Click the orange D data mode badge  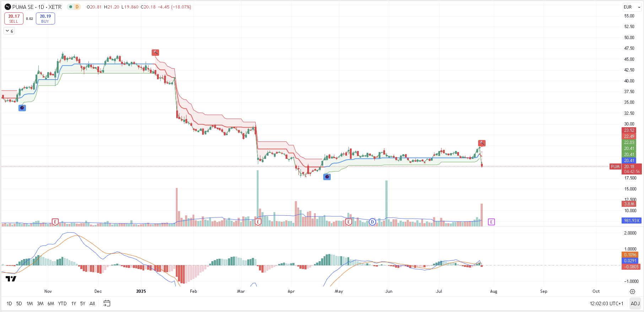point(77,7)
